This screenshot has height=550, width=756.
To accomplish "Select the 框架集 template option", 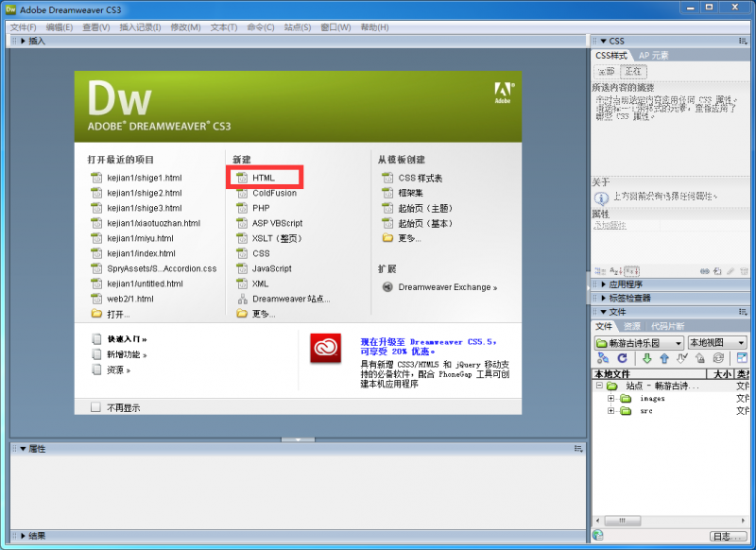I will point(410,193).
